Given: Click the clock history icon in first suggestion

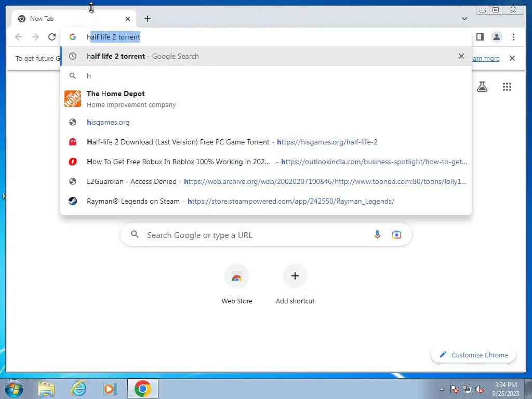Looking at the screenshot, I should (x=73, y=56).
